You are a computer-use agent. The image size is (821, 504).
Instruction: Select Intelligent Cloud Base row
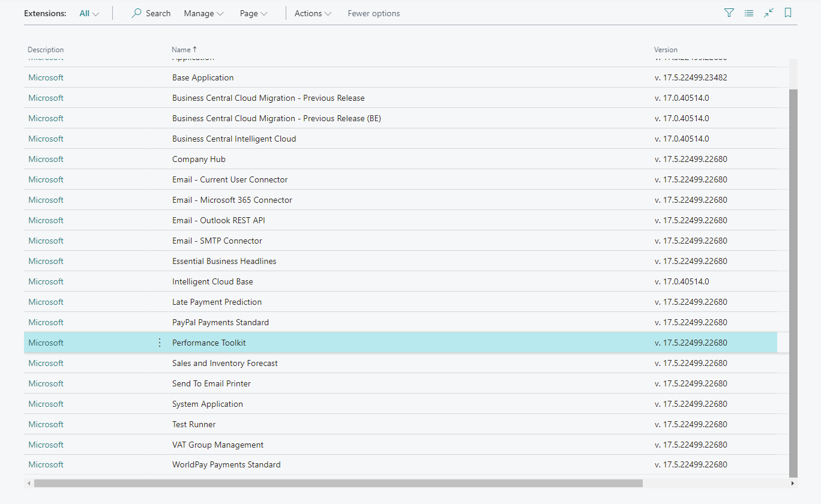[x=400, y=281]
